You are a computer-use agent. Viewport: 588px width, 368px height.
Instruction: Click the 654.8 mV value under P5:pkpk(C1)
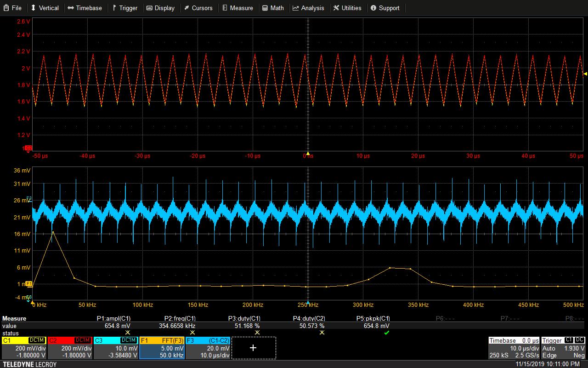coord(377,326)
